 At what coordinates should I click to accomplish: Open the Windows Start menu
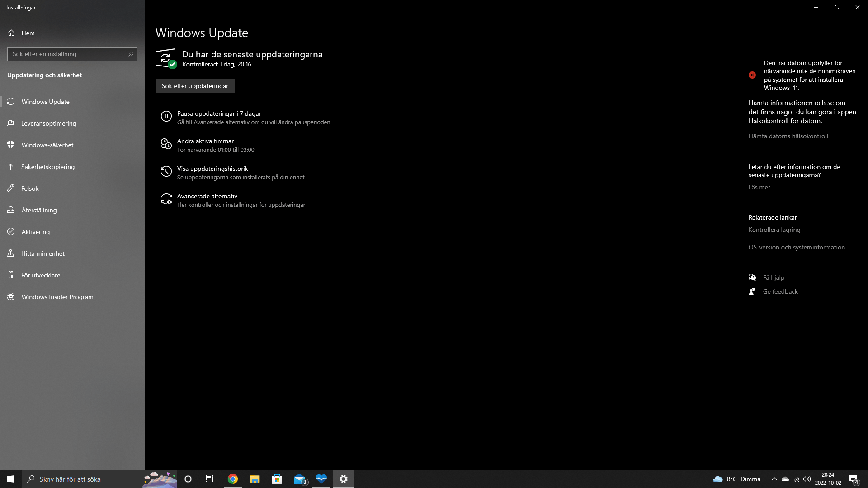coord(11,479)
